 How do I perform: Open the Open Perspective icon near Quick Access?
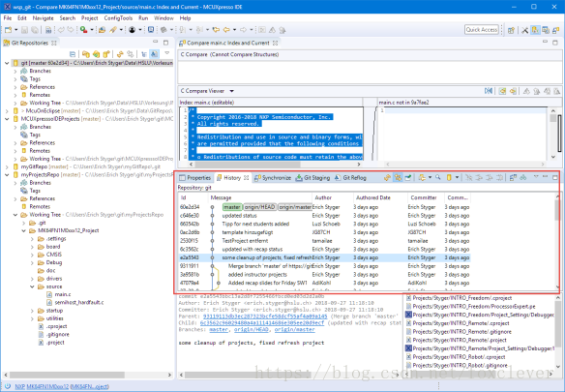[511, 30]
